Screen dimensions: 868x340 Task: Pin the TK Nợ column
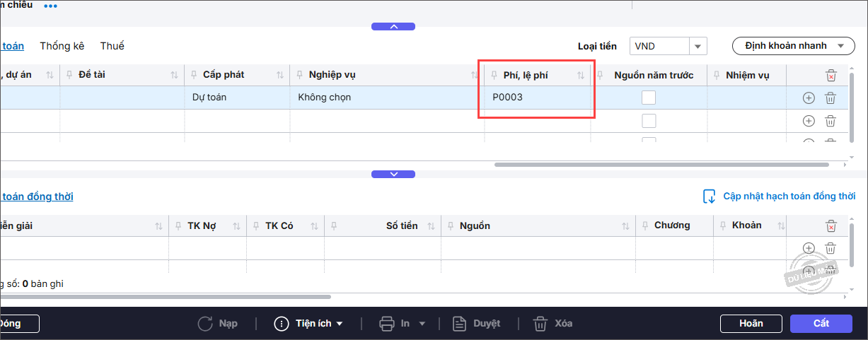(x=178, y=226)
